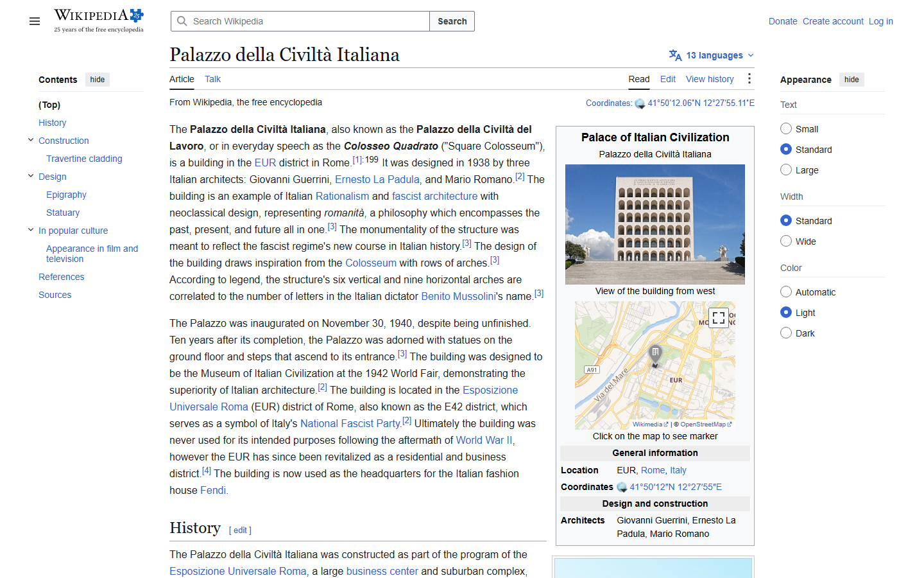
Task: Open the business center link
Action: coord(382,571)
